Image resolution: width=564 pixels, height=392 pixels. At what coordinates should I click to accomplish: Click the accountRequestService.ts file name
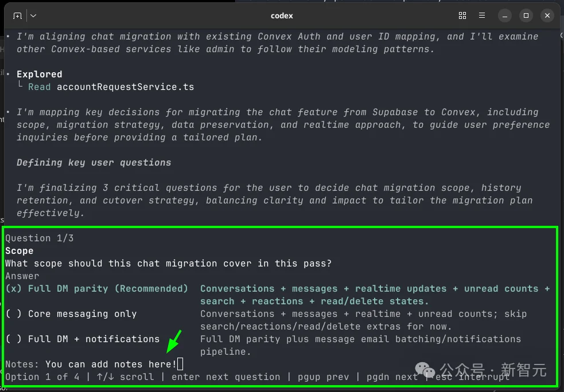click(x=125, y=87)
